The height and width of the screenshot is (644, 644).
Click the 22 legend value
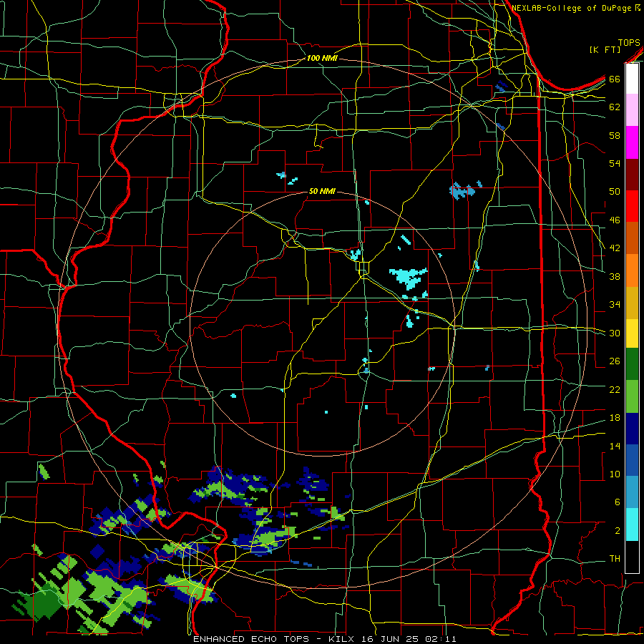615,389
